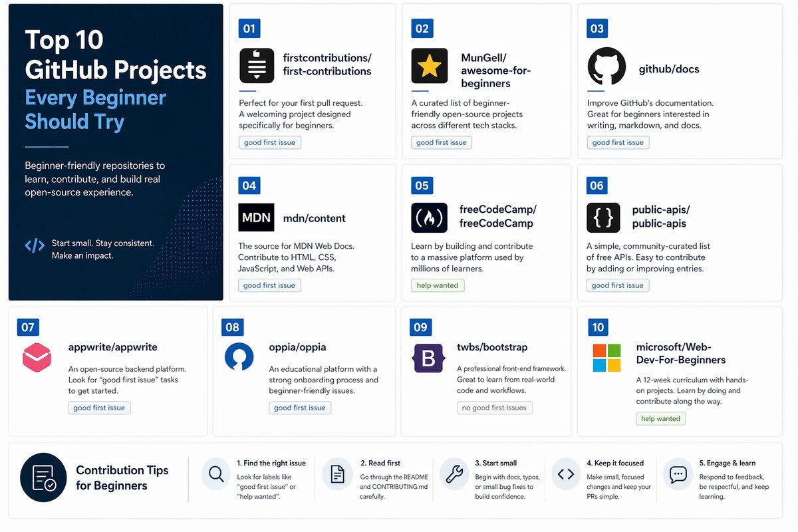Select the GitHub Octocat logo on github/docs card
The width and height of the screenshot is (798, 532).
(606, 66)
